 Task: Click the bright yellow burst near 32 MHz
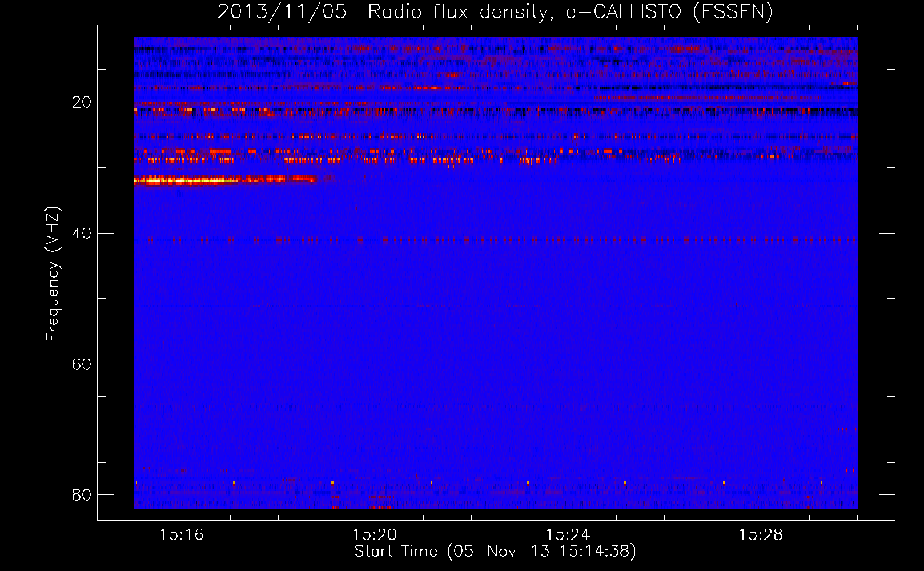[225, 180]
